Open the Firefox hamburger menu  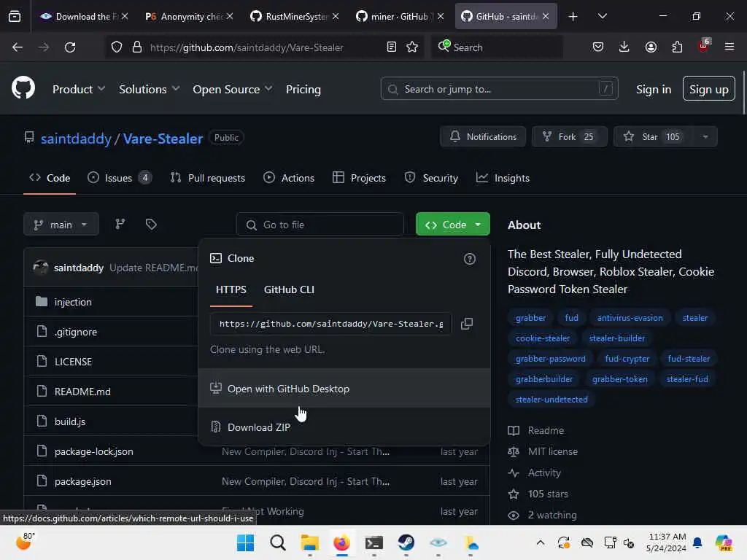(729, 47)
